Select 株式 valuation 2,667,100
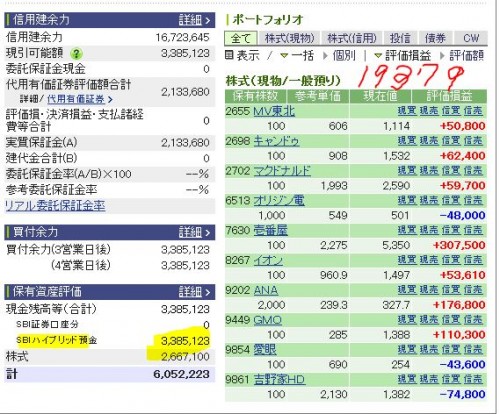This screenshot has height=414, width=500. [x=185, y=357]
